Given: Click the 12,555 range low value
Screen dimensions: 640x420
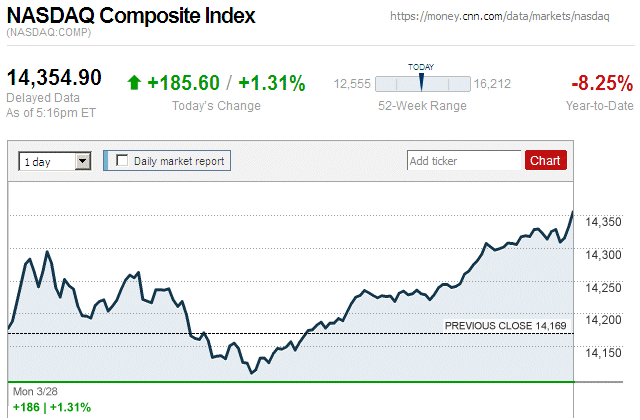Looking at the screenshot, I should point(352,84).
